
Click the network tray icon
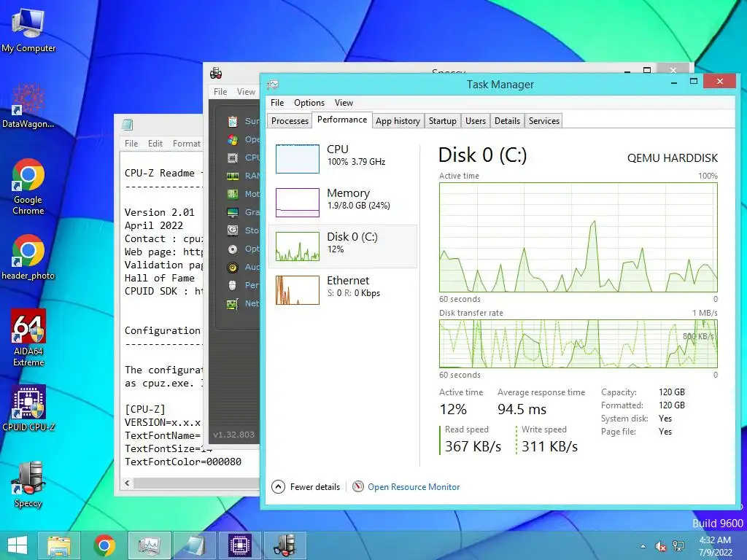coord(678,546)
